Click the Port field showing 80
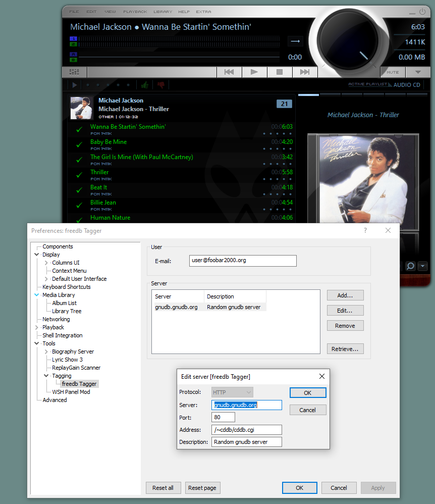The image size is (435, 504). tap(223, 417)
